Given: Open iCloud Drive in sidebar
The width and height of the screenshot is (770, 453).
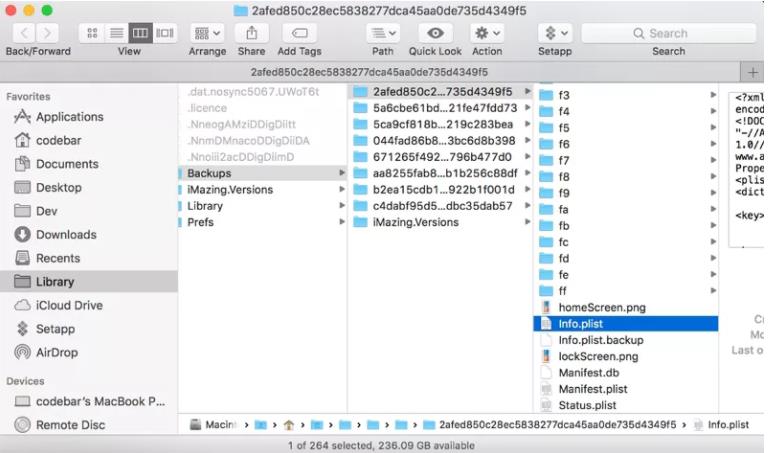Looking at the screenshot, I should point(69,305).
